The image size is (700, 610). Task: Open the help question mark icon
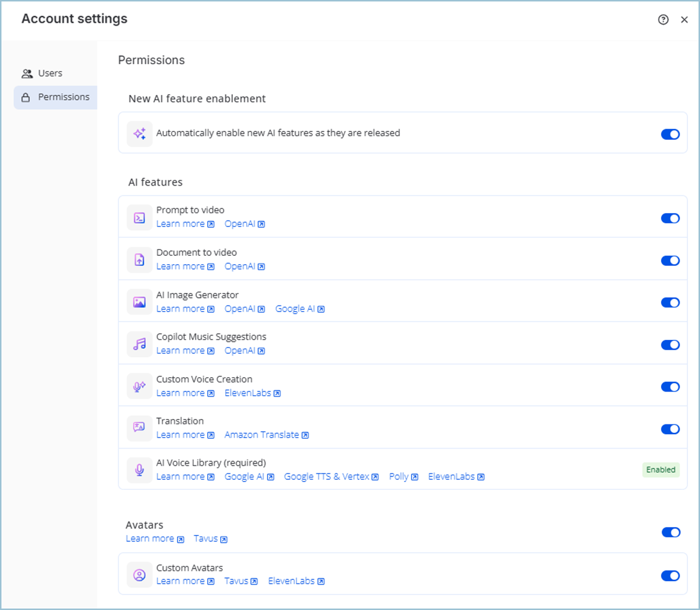point(663,20)
